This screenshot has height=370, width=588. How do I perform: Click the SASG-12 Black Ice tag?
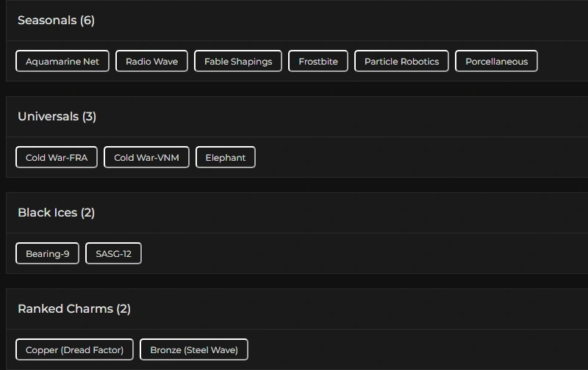pos(113,253)
